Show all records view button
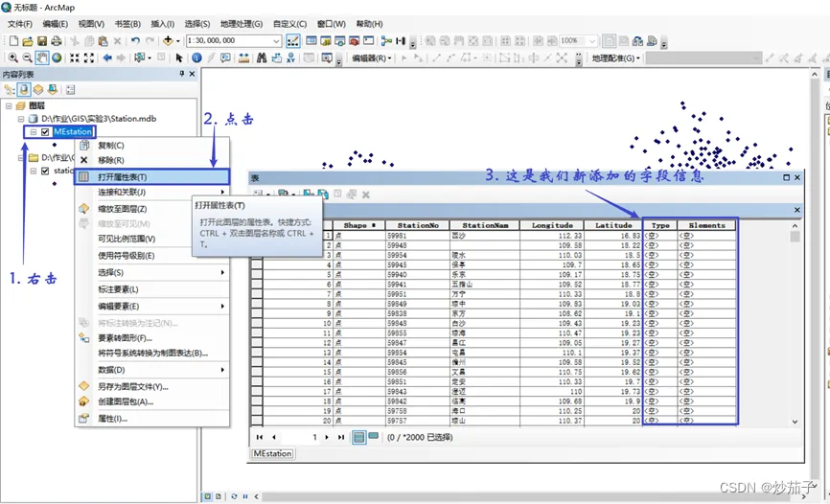Image resolution: width=830 pixels, height=504 pixels. [358, 437]
